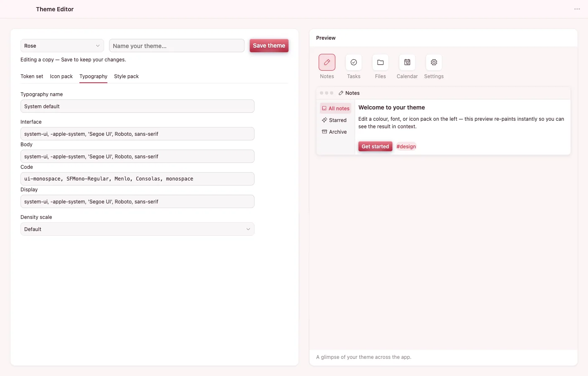The image size is (588, 376).
Task: Click 'A glimpse of your theme' caption
Action: (x=364, y=357)
